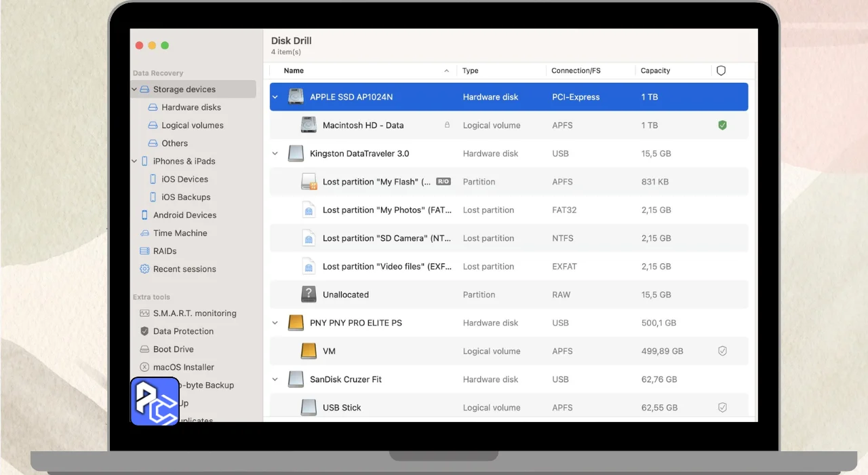The width and height of the screenshot is (868, 475).
Task: Select Lost partition "My Photos" row
Action: click(x=387, y=210)
